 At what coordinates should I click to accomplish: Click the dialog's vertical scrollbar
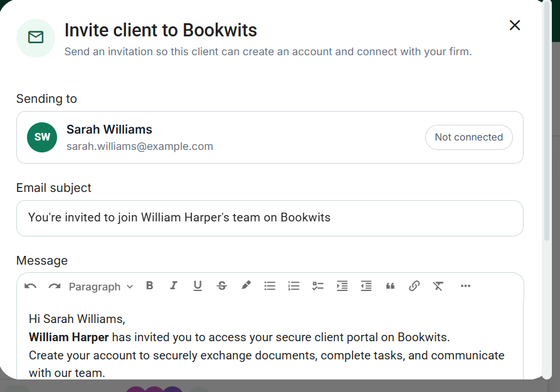(x=546, y=122)
